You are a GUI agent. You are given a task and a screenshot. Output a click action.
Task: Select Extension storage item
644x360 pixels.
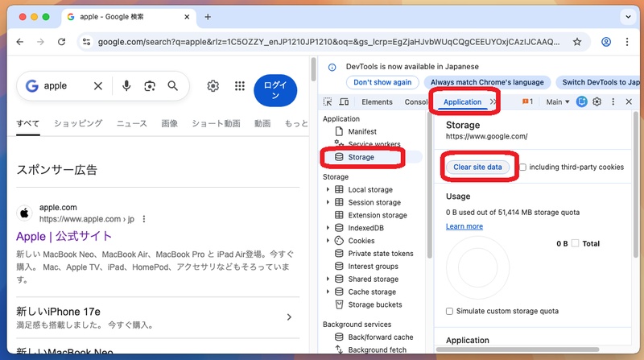(x=378, y=215)
